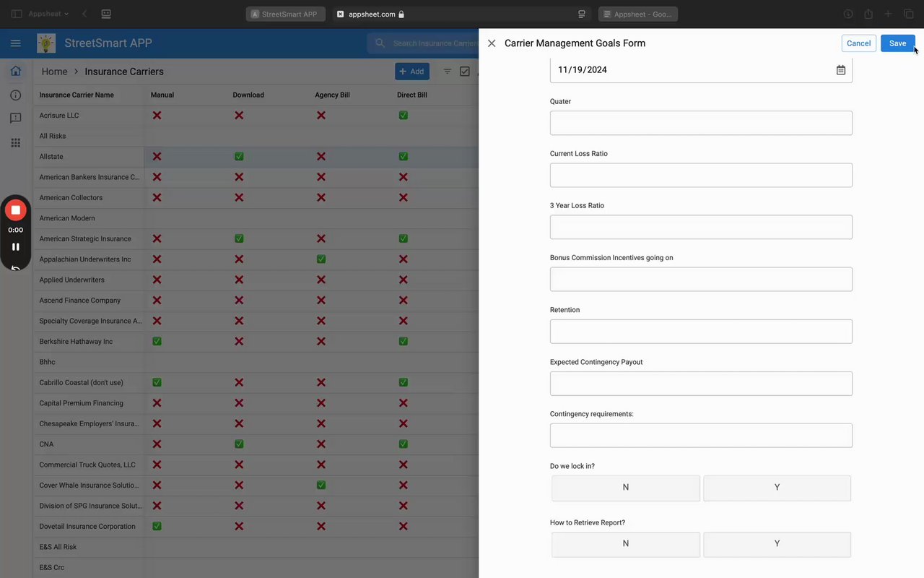Pause the screen recording
Image resolution: width=924 pixels, height=578 pixels.
pos(16,246)
